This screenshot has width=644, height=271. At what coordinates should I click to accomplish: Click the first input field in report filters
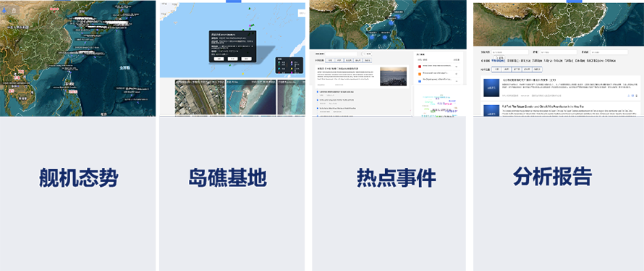pos(510,52)
